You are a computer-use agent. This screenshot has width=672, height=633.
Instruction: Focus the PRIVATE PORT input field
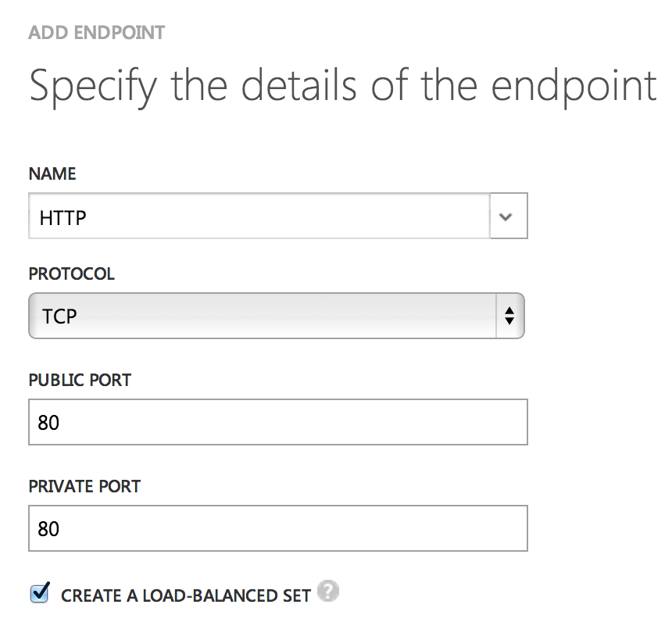point(277,528)
